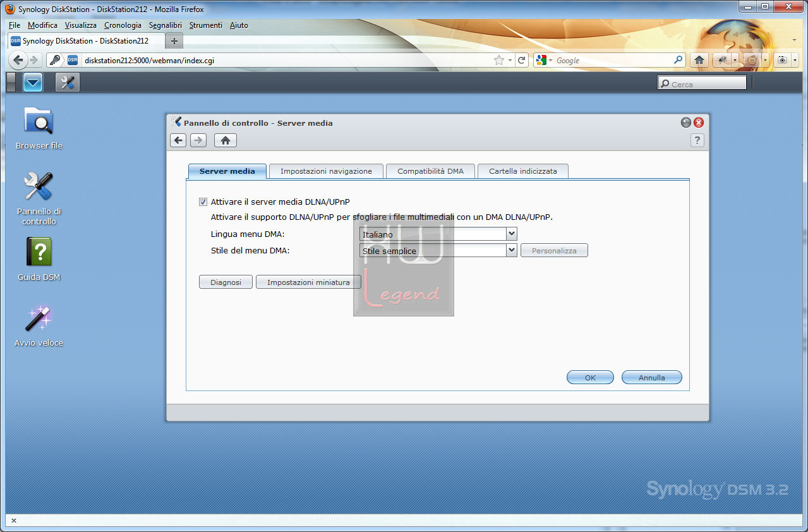Reload the page in Firefox

(x=522, y=60)
